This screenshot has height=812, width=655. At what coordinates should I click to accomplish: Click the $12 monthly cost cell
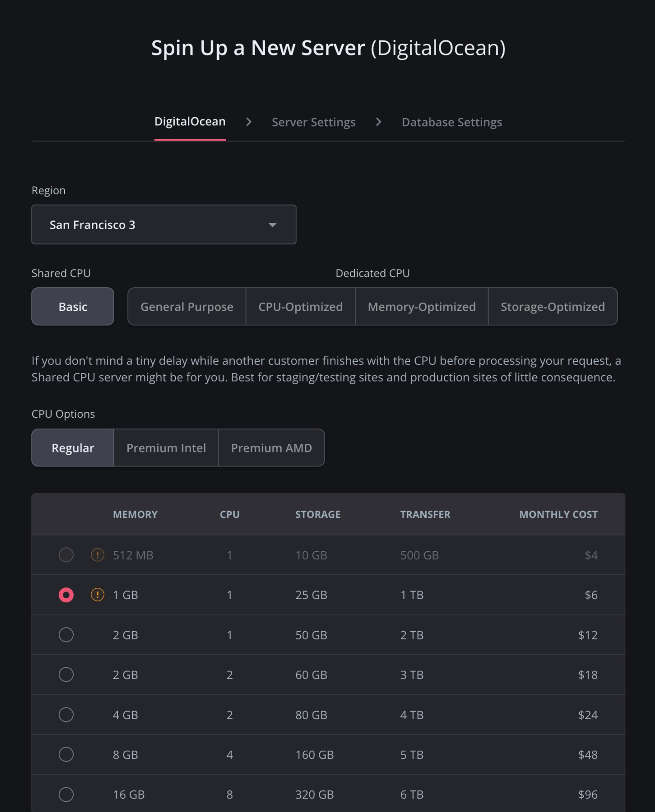(x=588, y=635)
